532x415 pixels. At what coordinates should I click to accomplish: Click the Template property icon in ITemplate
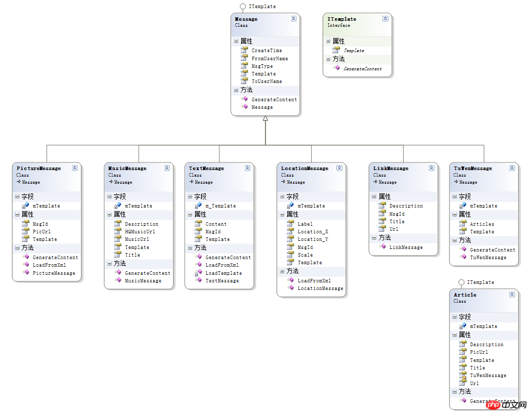(336, 50)
